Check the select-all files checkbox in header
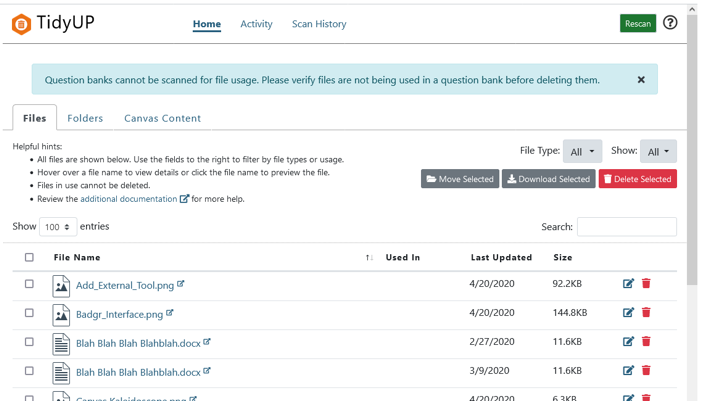701x409 pixels. [x=29, y=258]
